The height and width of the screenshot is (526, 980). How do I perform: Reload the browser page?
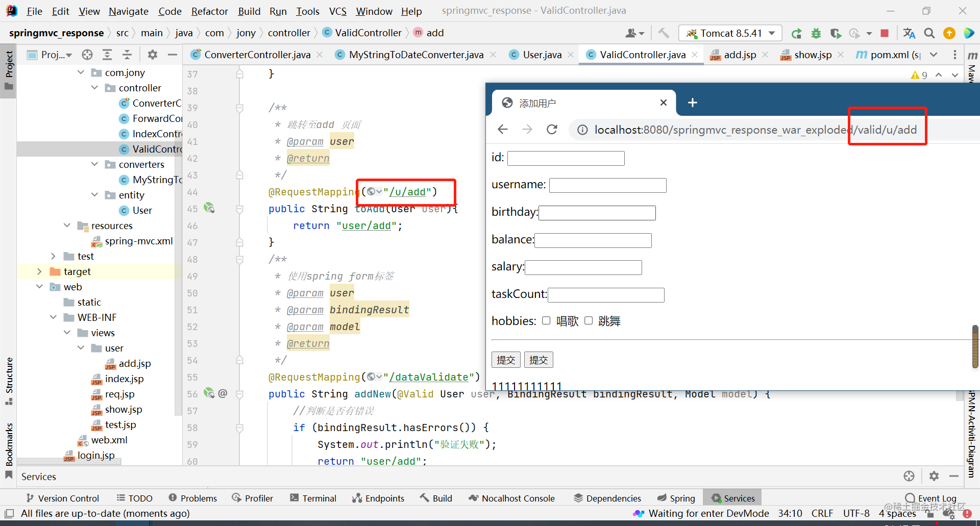(552, 130)
